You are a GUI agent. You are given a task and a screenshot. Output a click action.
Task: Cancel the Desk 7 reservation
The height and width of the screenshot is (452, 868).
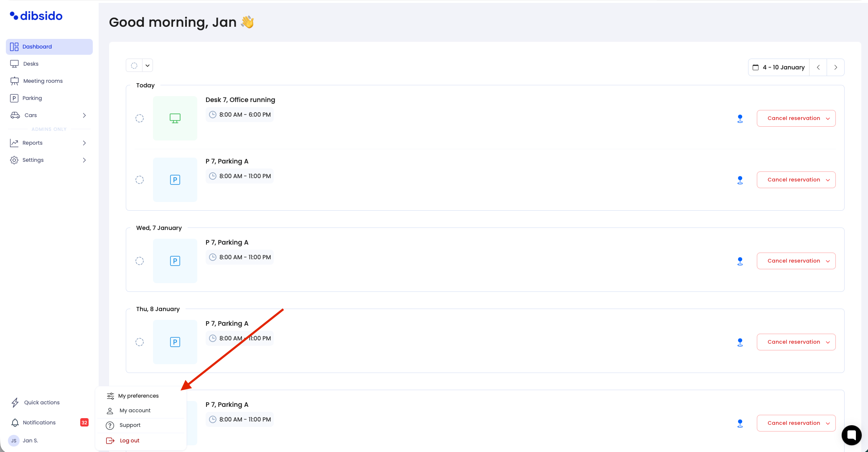click(x=793, y=118)
